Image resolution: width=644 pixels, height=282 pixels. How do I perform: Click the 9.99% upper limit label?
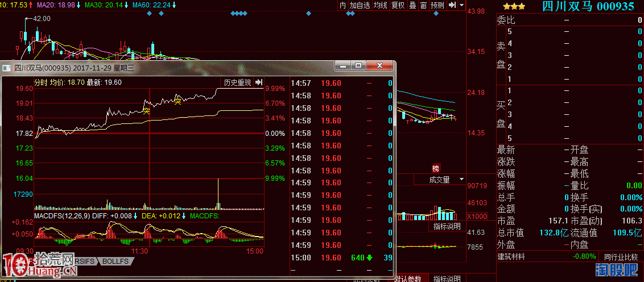point(275,88)
